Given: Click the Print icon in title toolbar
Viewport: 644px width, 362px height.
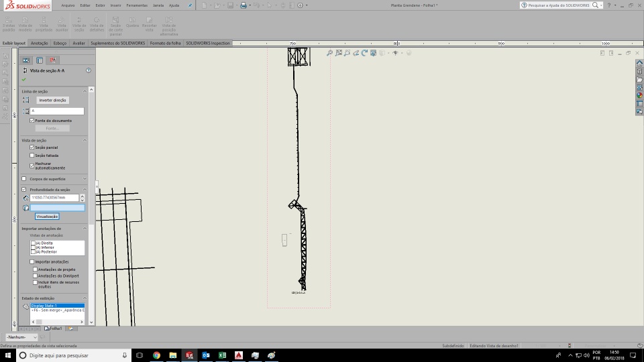Looking at the screenshot, I should [x=244, y=5].
